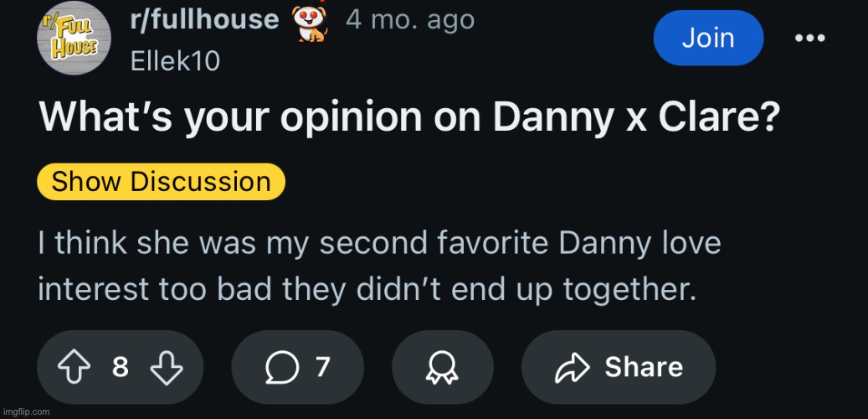Image resolution: width=868 pixels, height=419 pixels.
Task: Click the share arrow icon
Action: click(571, 367)
